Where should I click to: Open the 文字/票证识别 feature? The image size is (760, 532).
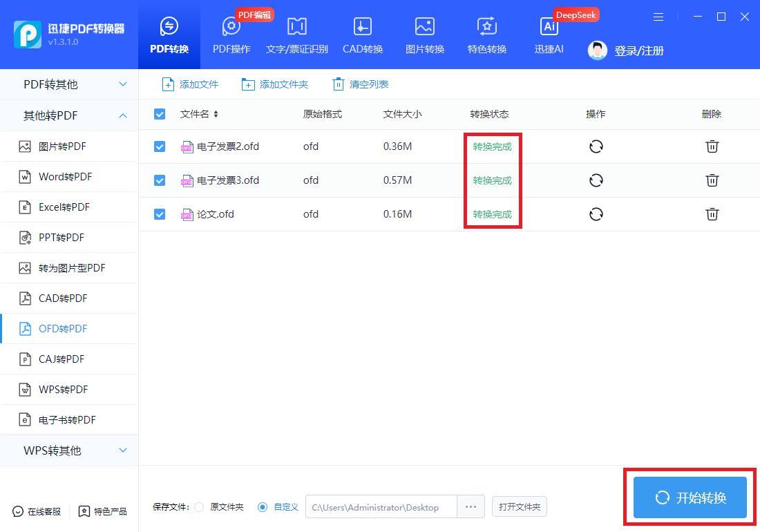click(296, 35)
